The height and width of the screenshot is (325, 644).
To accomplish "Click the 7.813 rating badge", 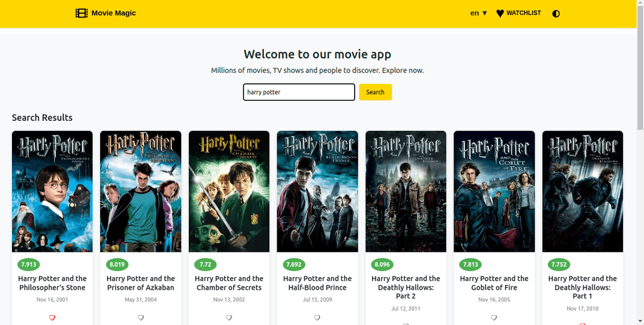I will tap(470, 265).
